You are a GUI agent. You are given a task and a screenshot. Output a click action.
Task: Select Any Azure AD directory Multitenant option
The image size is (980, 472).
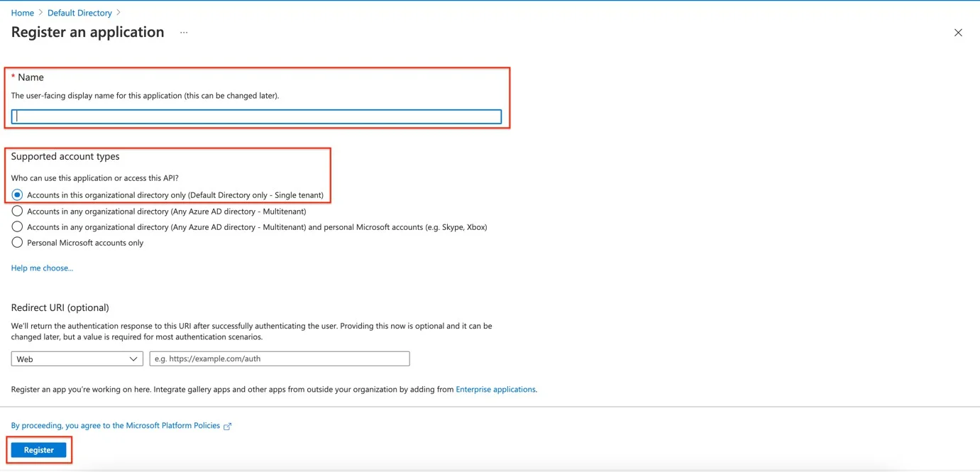pos(17,211)
